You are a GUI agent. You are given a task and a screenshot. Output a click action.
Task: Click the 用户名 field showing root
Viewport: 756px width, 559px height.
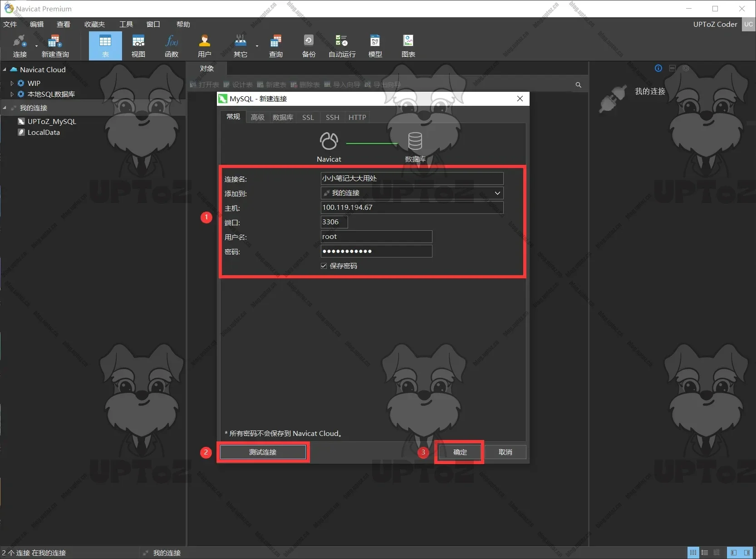coord(376,237)
